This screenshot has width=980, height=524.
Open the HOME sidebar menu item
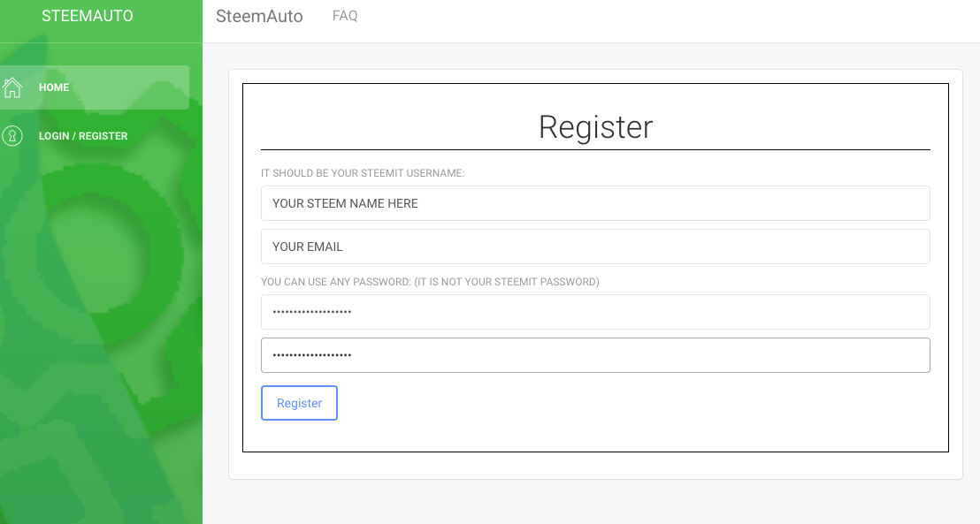(95, 87)
